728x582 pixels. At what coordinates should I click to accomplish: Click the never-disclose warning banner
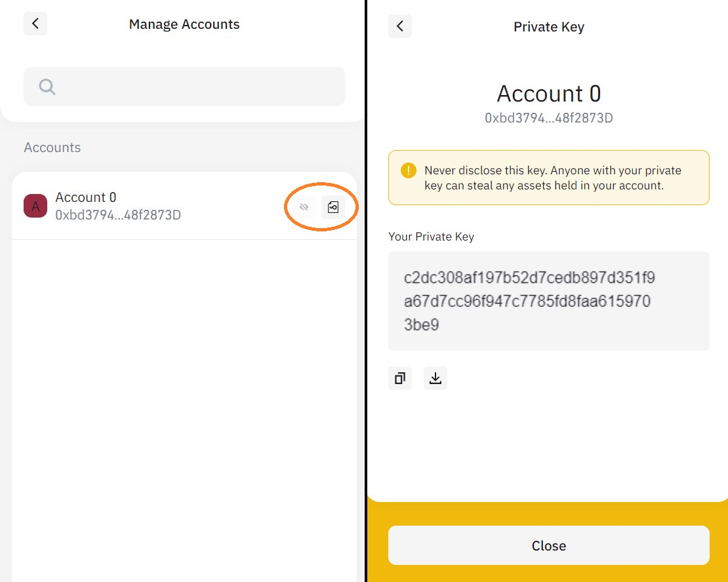click(548, 178)
